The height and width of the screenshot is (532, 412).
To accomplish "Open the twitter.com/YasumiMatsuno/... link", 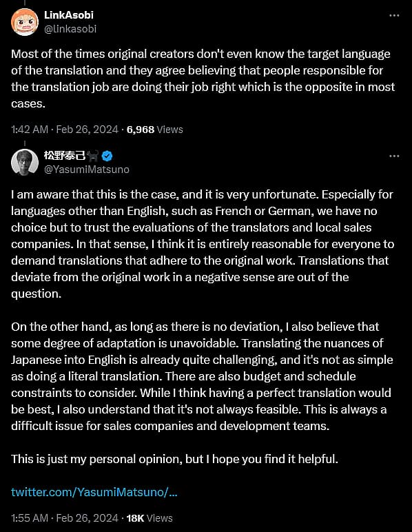I will tap(94, 492).
